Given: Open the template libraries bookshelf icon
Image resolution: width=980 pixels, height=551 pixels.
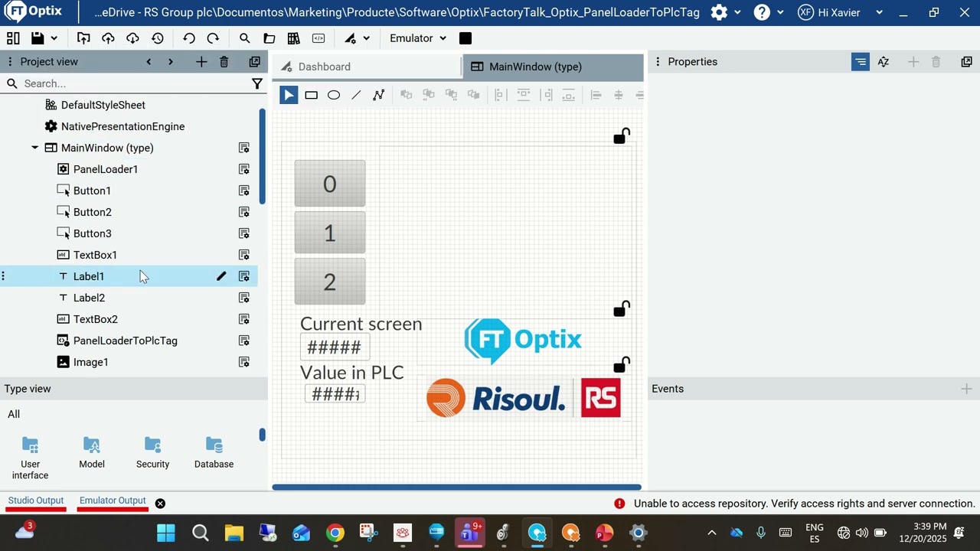Looking at the screenshot, I should pyautogui.click(x=293, y=38).
